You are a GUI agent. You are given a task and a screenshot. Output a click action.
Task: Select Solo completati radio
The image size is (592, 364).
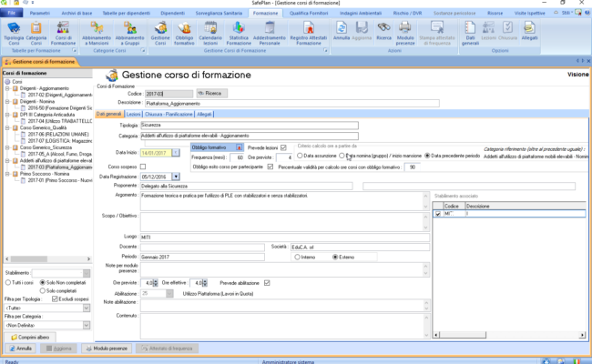click(x=42, y=290)
